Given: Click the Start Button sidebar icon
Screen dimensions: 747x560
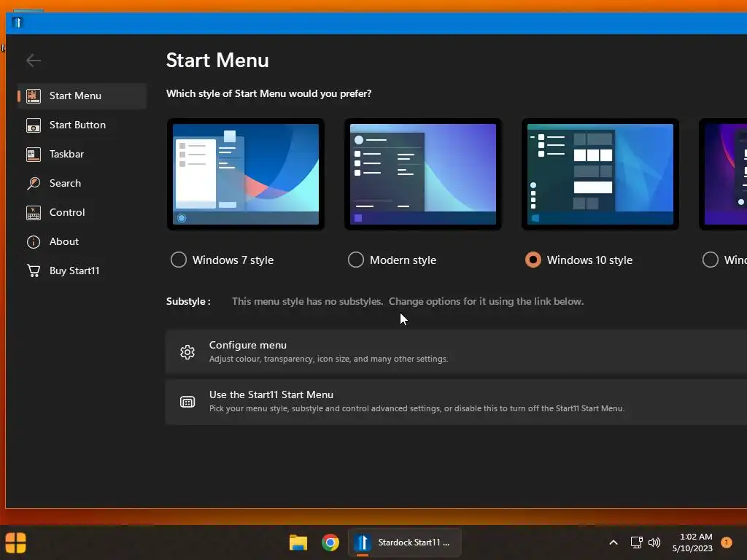Looking at the screenshot, I should tap(34, 125).
